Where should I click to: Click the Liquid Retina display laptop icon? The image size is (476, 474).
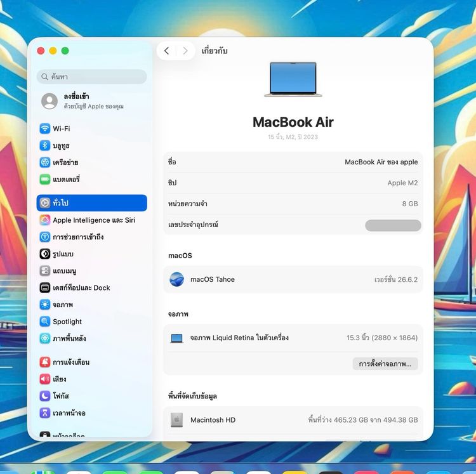click(x=176, y=338)
